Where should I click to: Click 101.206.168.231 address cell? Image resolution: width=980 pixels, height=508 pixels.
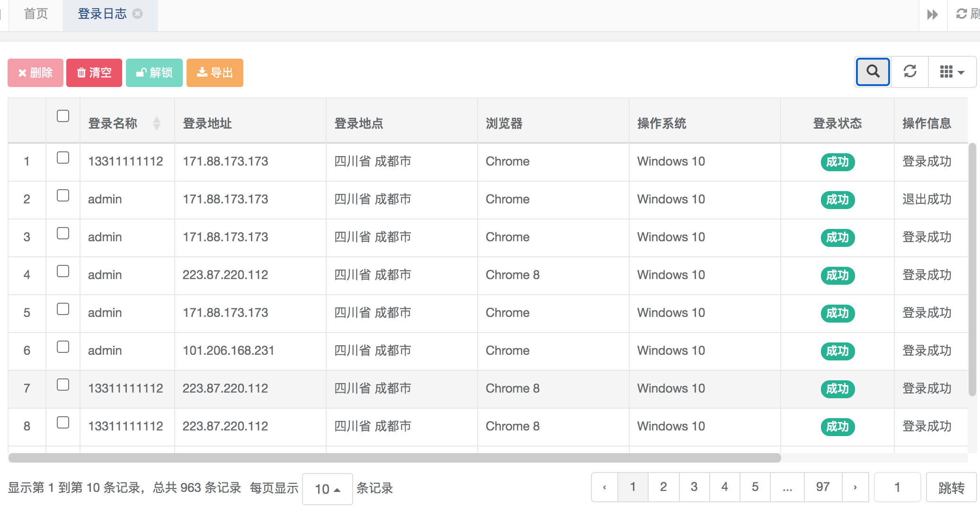(x=228, y=350)
